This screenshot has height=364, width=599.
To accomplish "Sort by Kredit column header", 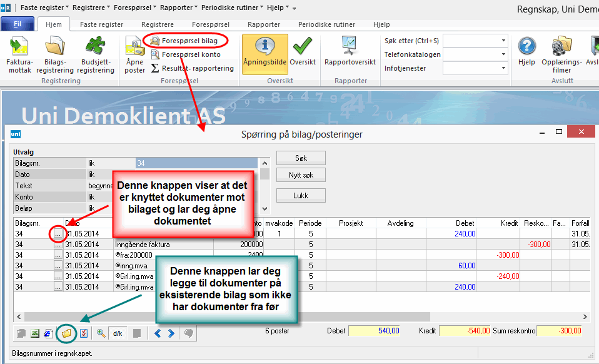I will click(x=498, y=223).
